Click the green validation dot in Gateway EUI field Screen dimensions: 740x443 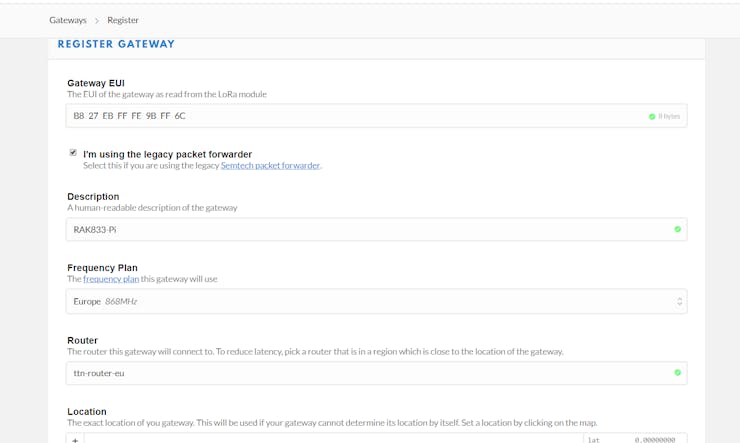[x=652, y=117]
